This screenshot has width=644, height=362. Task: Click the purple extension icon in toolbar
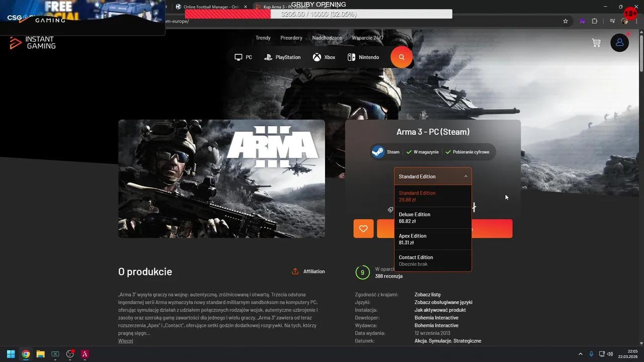[582, 21]
